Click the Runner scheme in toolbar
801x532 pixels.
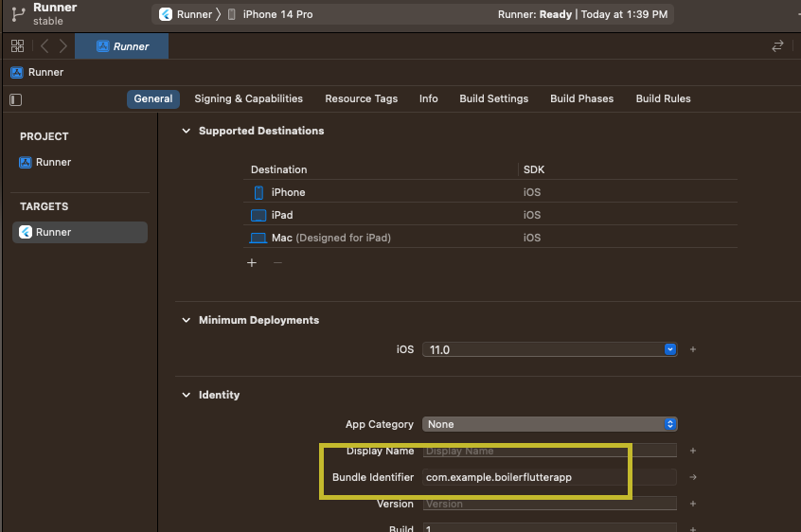click(186, 14)
